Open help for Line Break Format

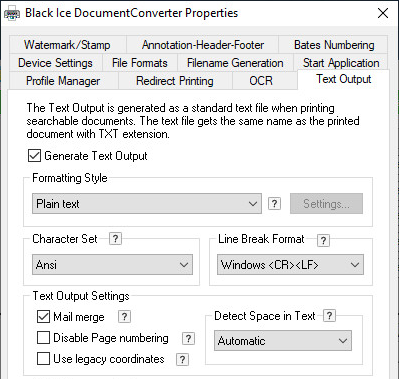coord(323,240)
